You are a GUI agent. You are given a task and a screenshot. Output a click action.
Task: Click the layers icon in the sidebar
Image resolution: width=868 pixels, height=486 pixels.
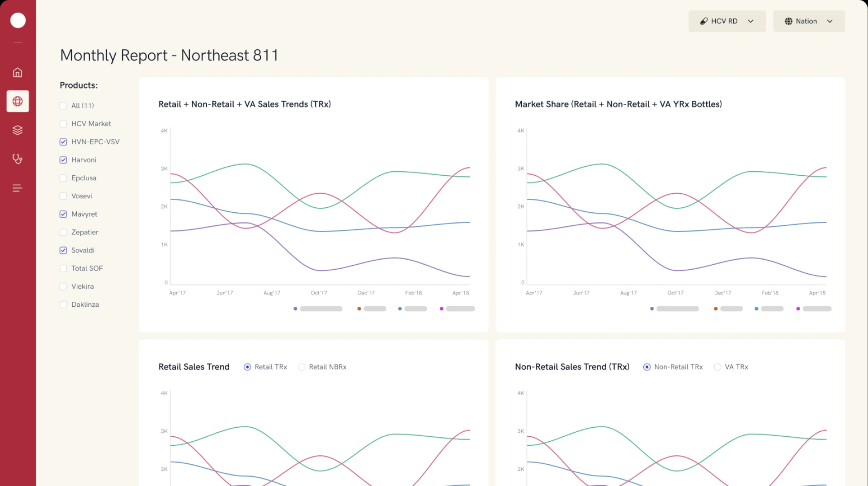point(17,130)
